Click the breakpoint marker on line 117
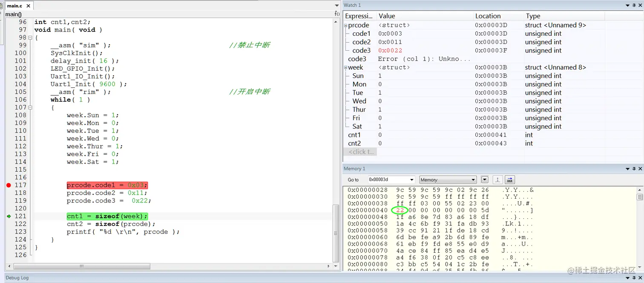 (x=9, y=185)
